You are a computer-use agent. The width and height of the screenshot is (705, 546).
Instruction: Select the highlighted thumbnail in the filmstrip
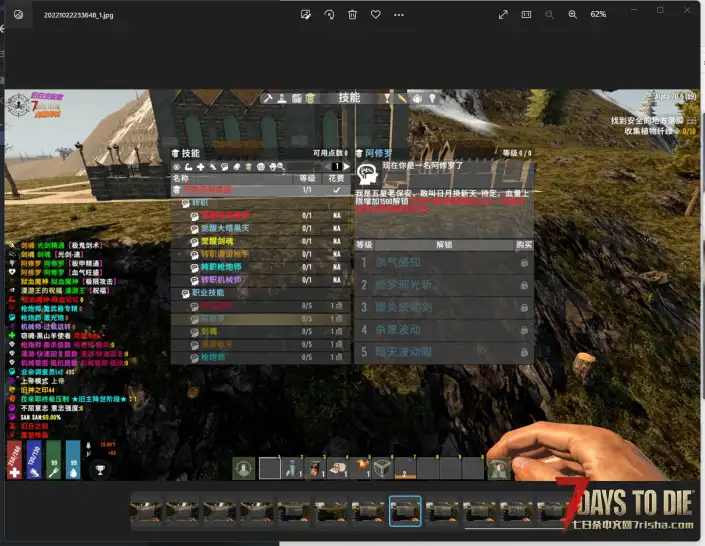[405, 511]
